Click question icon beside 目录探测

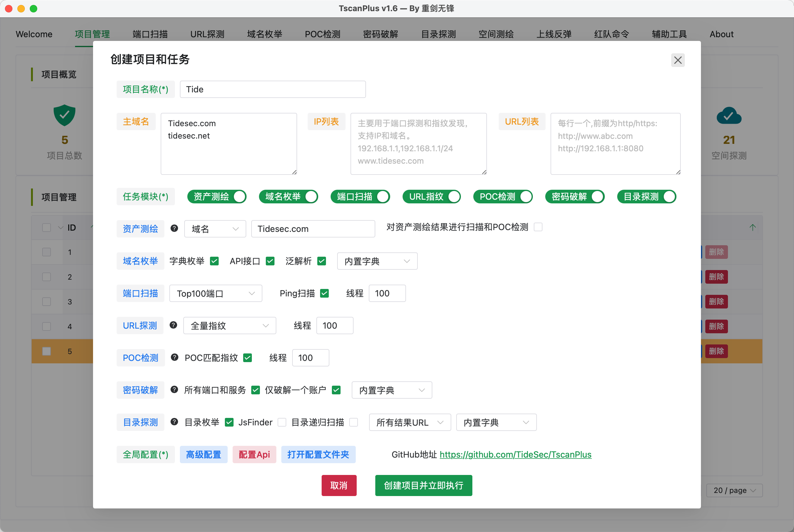coord(174,422)
